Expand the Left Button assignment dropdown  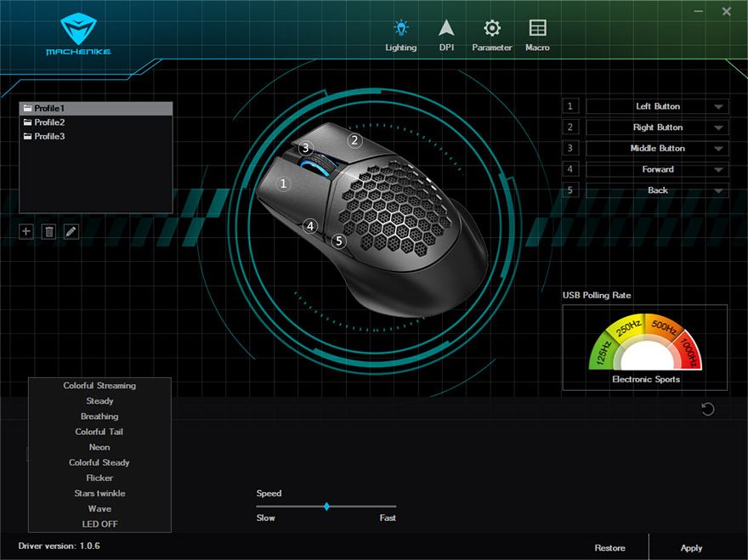pyautogui.click(x=657, y=106)
